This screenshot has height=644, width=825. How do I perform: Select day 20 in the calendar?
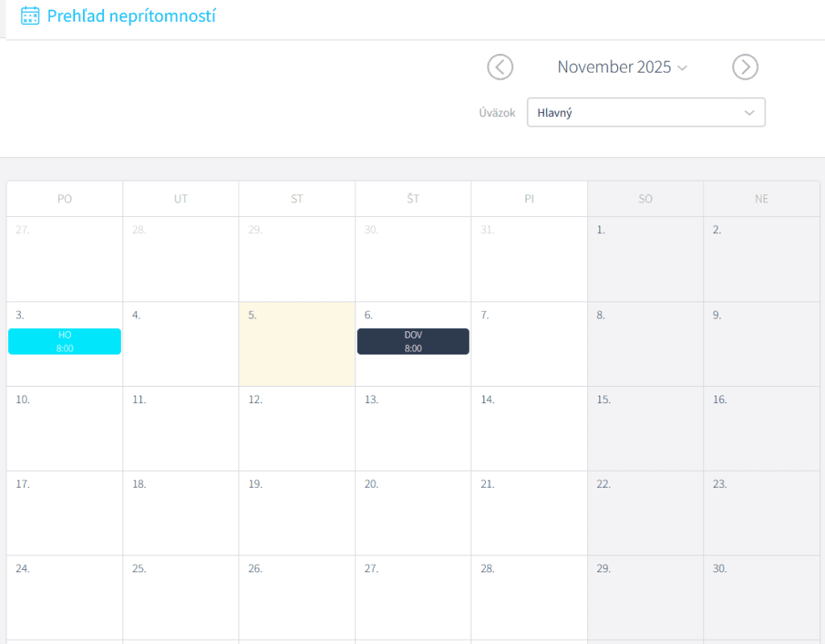[412, 513]
